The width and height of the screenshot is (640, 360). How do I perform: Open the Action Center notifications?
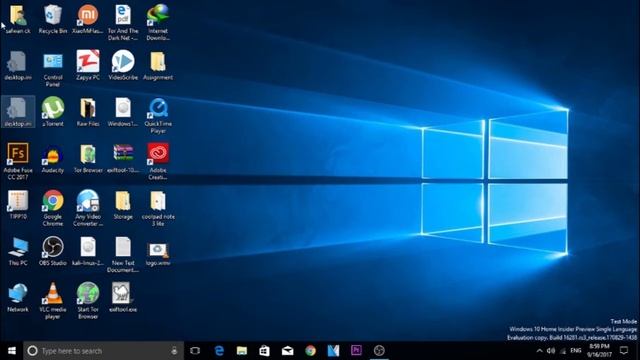point(624,351)
